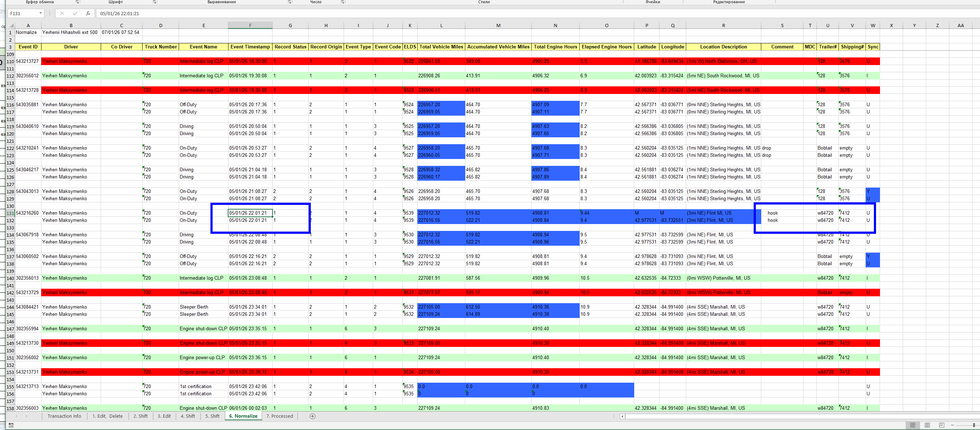
Task: Click the Select All corner triangle
Action: pos(11,26)
